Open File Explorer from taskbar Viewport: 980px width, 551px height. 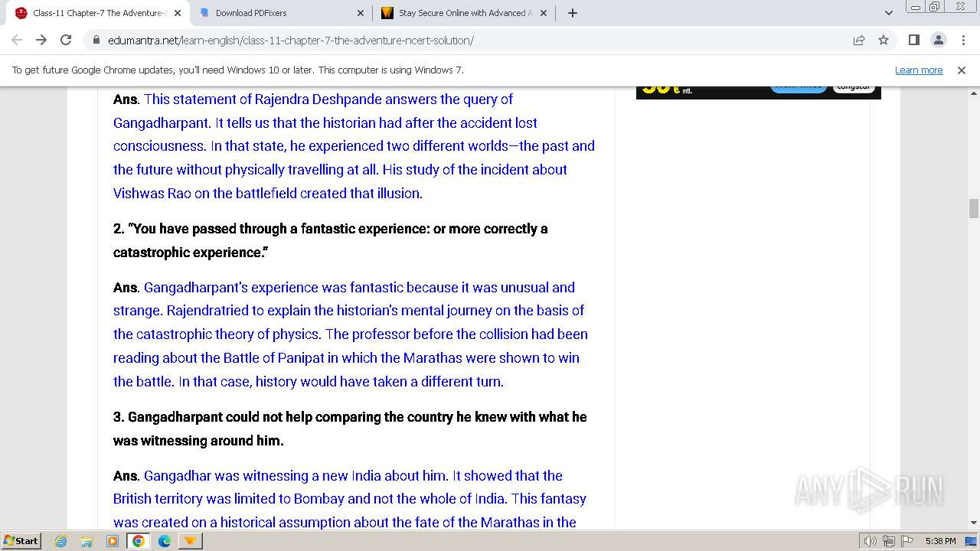[87, 540]
